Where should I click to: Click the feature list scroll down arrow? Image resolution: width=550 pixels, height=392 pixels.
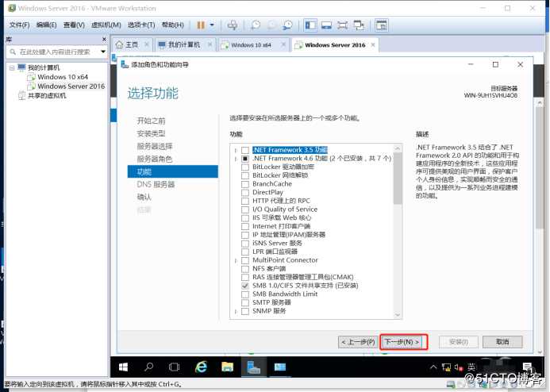[x=398, y=315]
